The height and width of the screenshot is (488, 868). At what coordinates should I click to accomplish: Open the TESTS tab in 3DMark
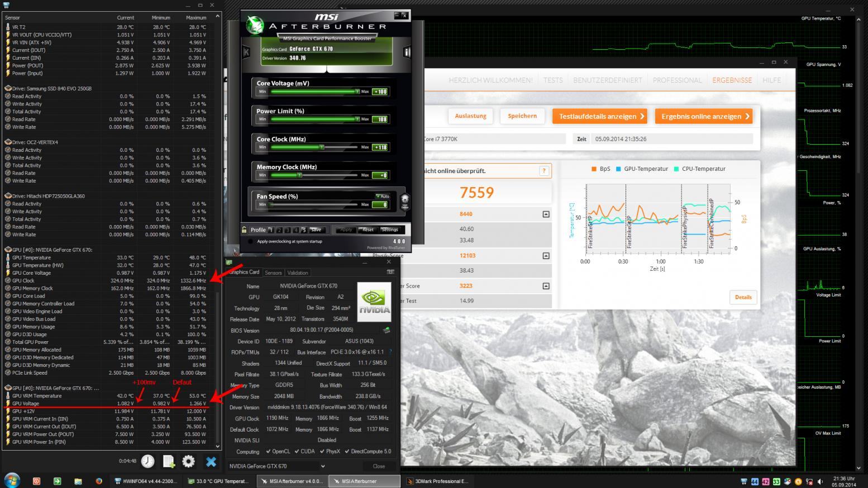tap(553, 80)
